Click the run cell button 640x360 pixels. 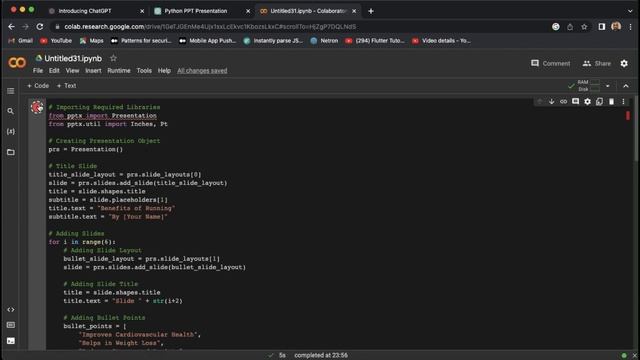[x=37, y=107]
